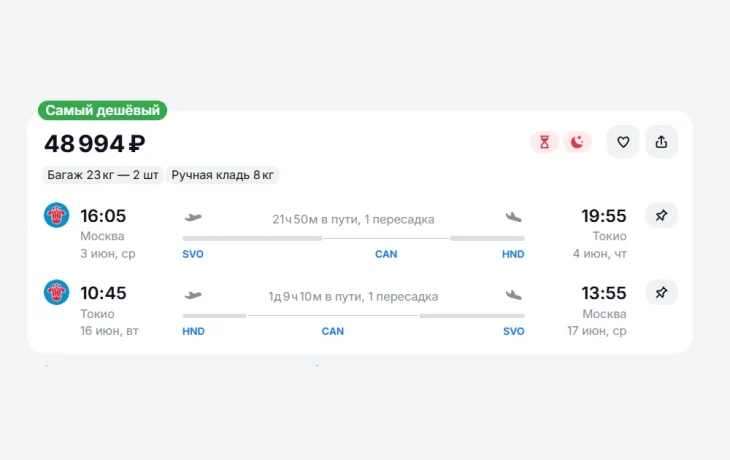Click CAN layover code on outbound flight

point(386,254)
